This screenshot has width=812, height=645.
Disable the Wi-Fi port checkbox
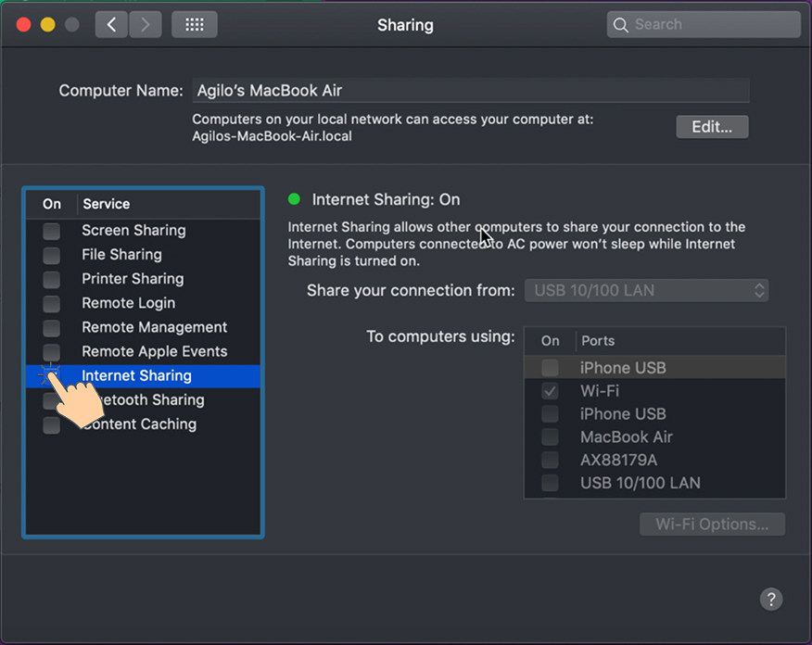550,390
